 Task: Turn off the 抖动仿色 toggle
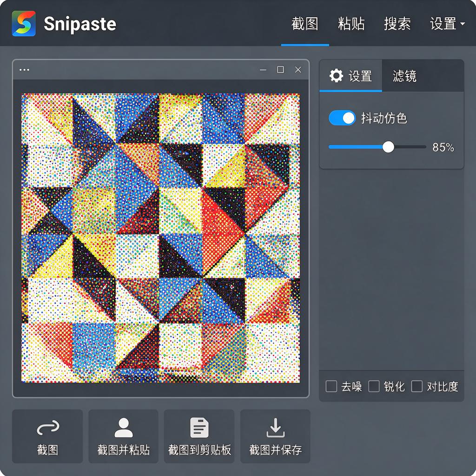coord(342,118)
